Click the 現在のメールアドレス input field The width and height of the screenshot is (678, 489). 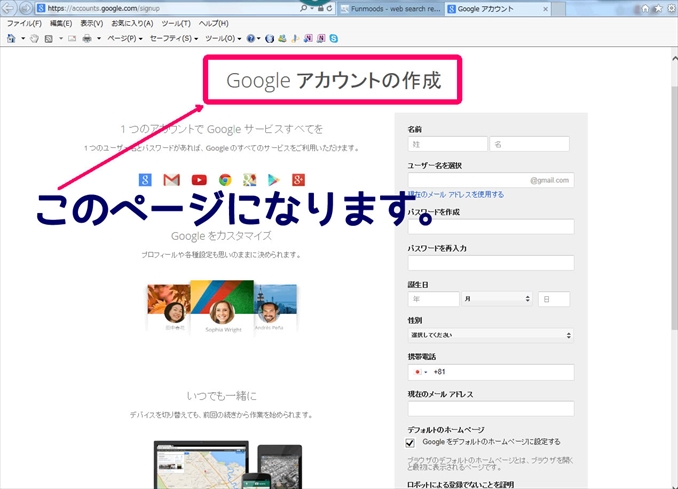pyautogui.click(x=491, y=409)
